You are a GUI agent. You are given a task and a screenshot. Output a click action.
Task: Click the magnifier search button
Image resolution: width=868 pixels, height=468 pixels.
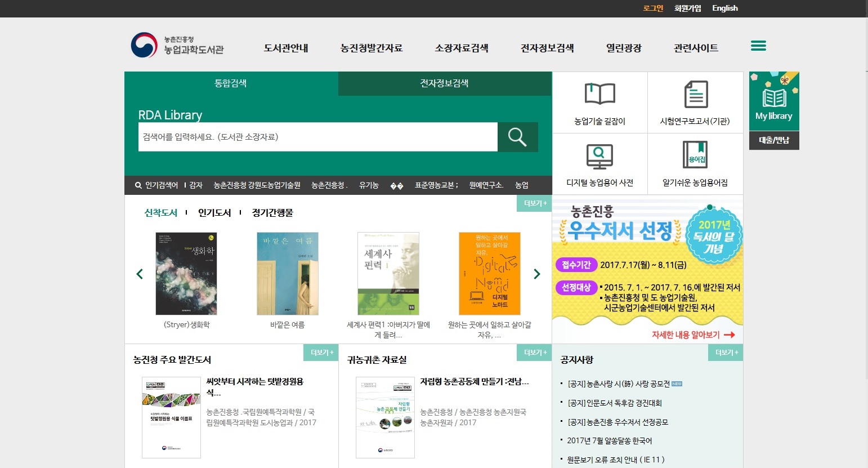point(517,137)
